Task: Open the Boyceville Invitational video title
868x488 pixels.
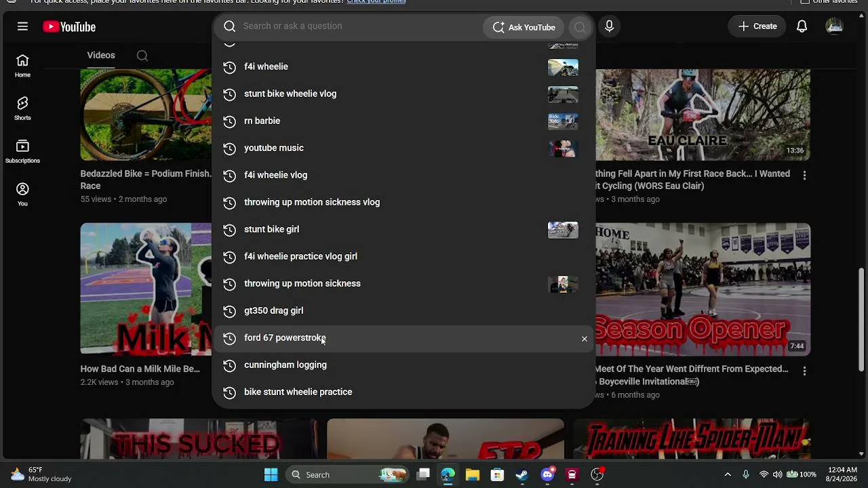Action: (692, 375)
